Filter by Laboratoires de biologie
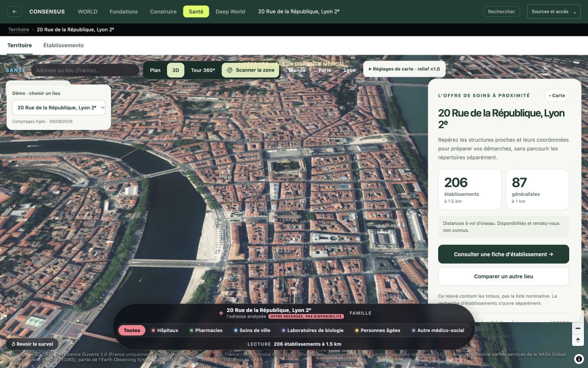 [x=312, y=330]
